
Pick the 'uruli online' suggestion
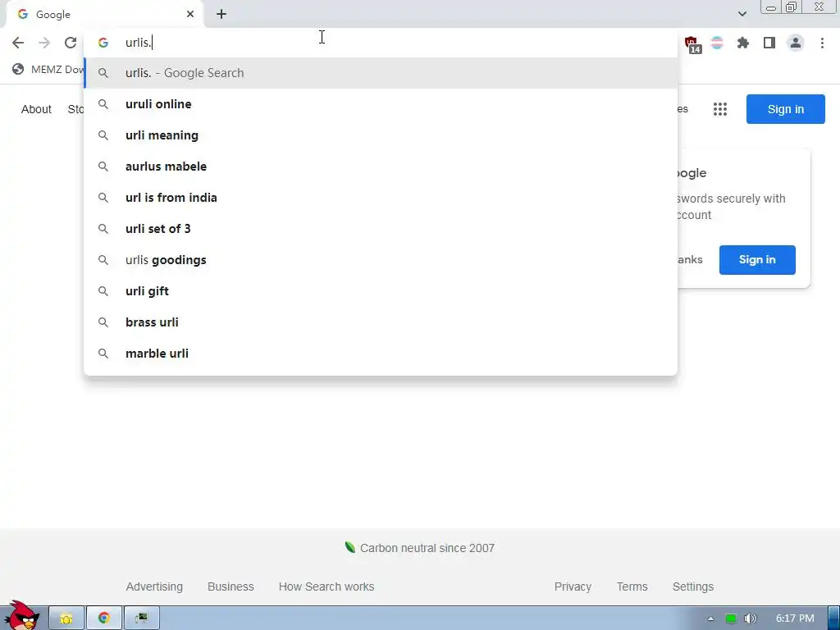pyautogui.click(x=381, y=104)
